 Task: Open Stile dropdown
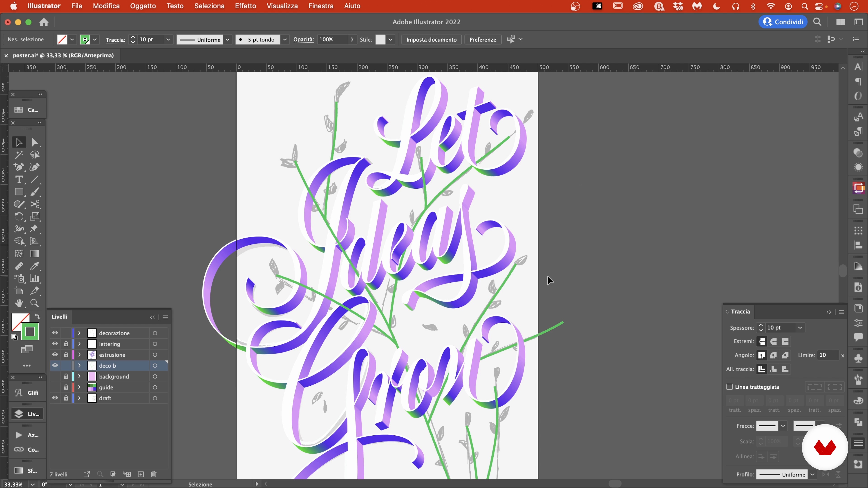390,39
